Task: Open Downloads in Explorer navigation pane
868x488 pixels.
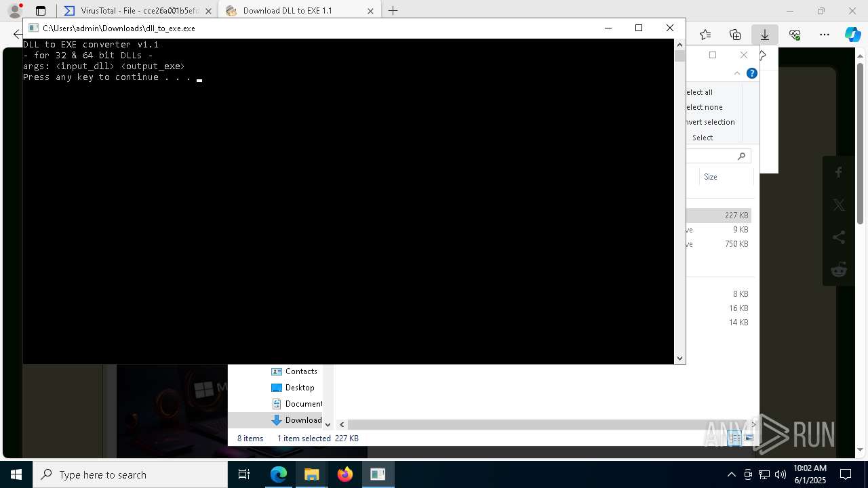Action: click(296, 420)
